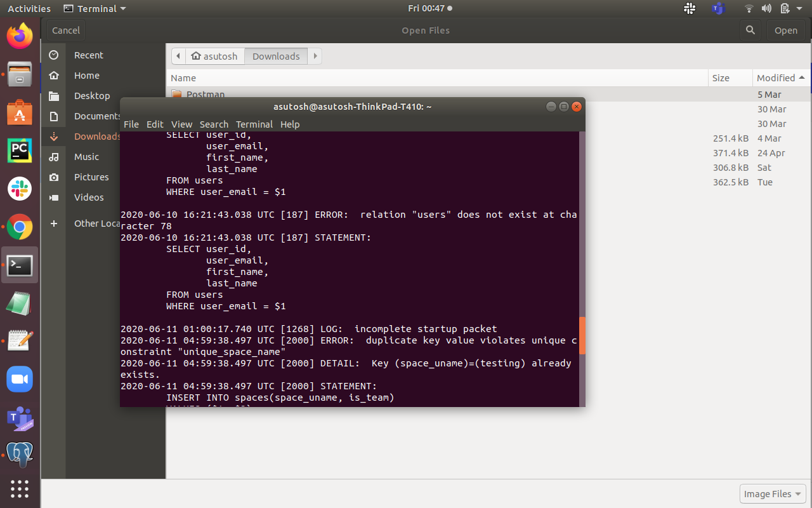The width and height of the screenshot is (812, 508).
Task: Click the search icon in Open Files dialog
Action: [750, 30]
